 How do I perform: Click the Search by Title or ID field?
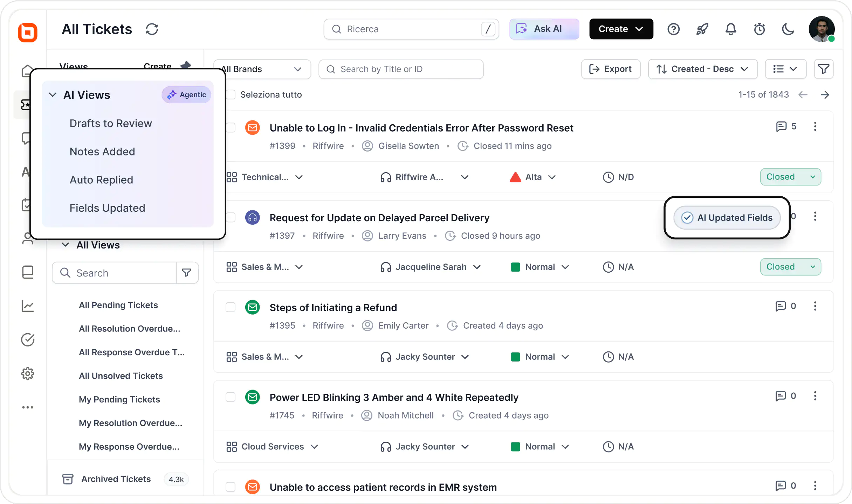click(x=401, y=69)
